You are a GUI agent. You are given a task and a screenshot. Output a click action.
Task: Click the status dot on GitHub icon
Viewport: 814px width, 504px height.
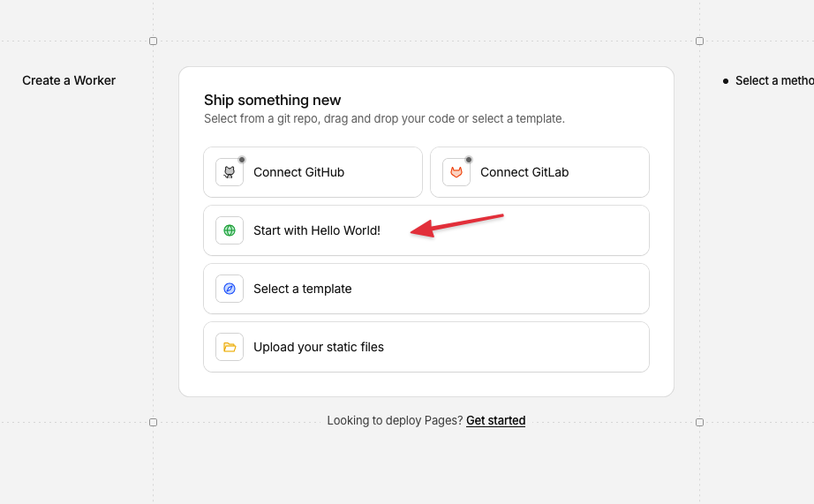(242, 160)
